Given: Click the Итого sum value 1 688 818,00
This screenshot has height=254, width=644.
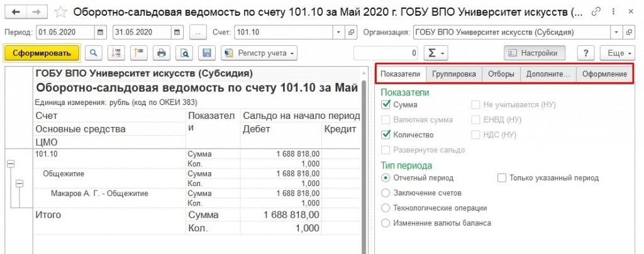Looking at the screenshot, I should click(x=292, y=214).
